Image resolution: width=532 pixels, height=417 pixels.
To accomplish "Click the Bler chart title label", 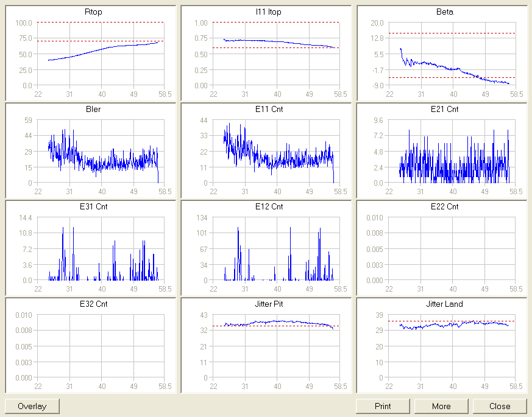I will 93,109.
